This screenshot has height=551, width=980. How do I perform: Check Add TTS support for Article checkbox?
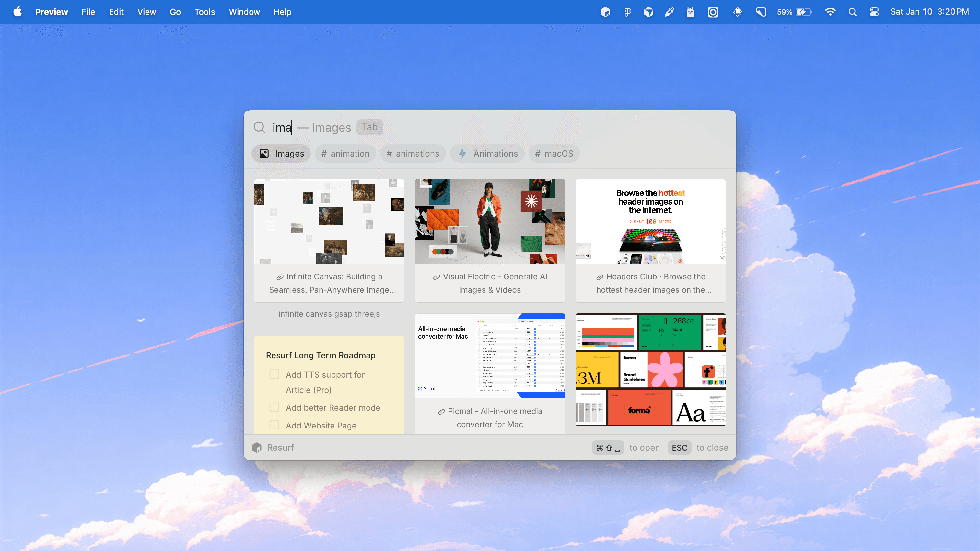tap(274, 374)
